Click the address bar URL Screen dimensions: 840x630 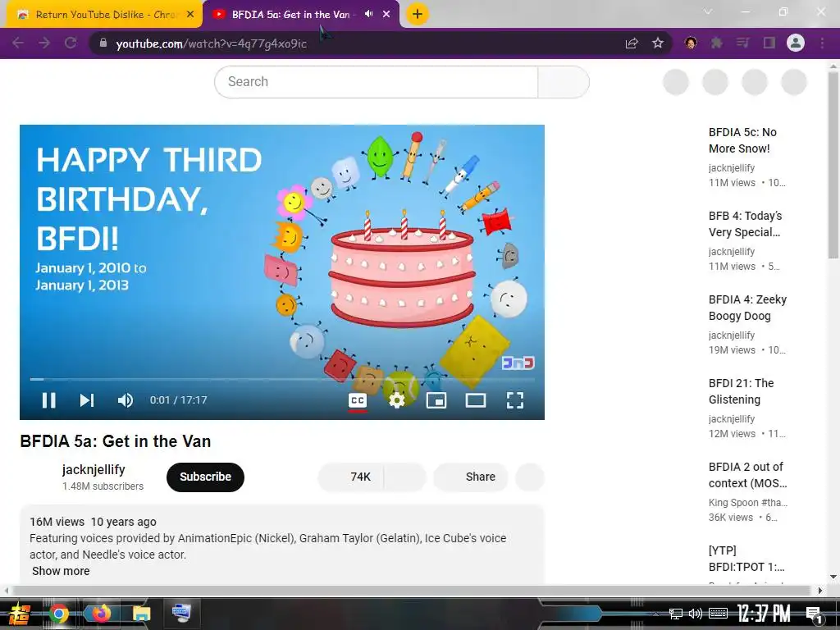[212, 43]
